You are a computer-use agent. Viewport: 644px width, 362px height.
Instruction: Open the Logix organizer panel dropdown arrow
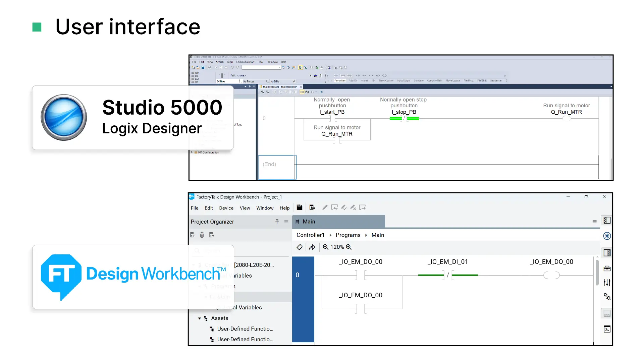[246, 86]
